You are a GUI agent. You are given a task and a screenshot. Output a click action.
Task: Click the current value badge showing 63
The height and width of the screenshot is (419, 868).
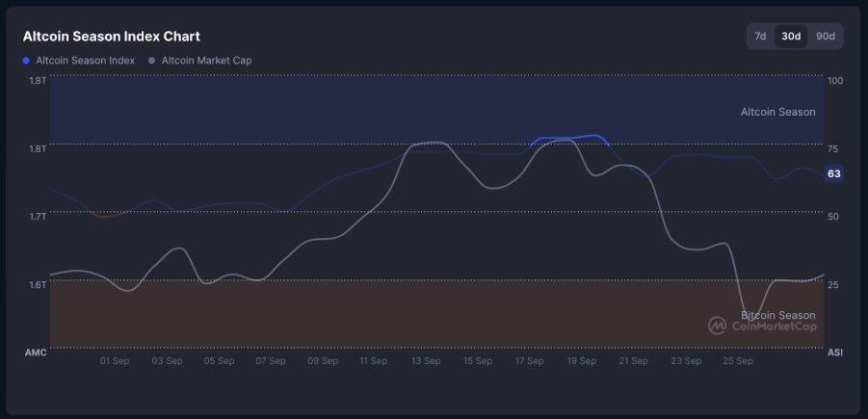pos(833,174)
